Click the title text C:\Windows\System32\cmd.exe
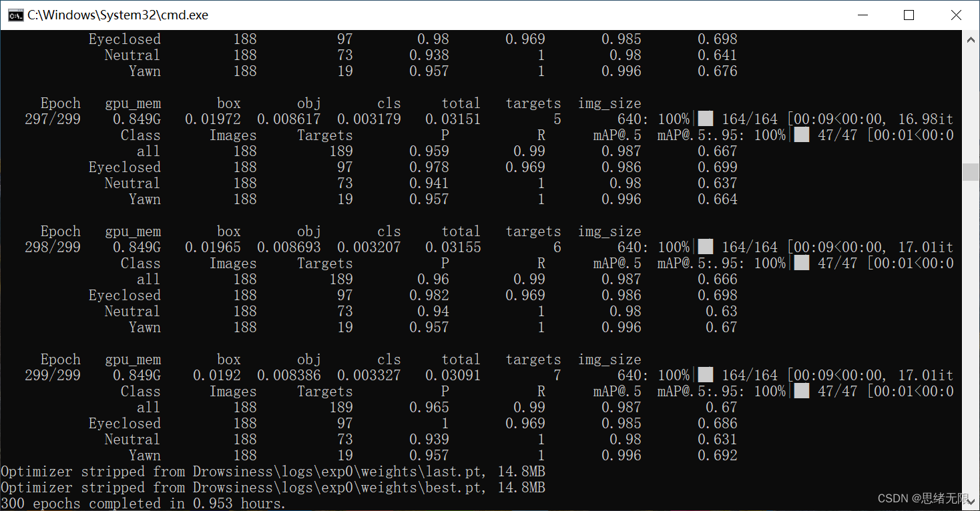The width and height of the screenshot is (980, 511). (x=117, y=15)
